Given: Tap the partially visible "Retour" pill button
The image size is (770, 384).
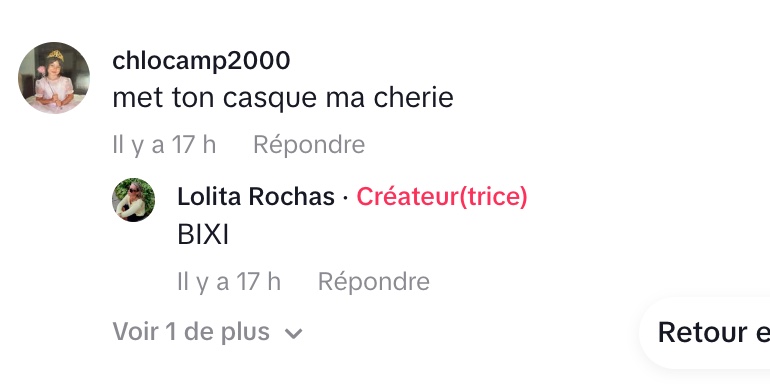Looking at the screenshot, I should [705, 332].
